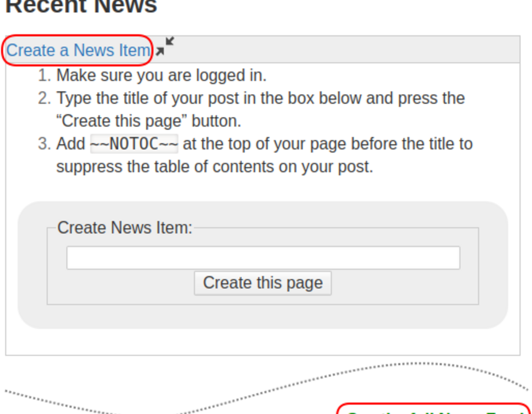Click the 'Make sure you are logged in.' step
Screen dimensions: 532x414
click(161, 75)
